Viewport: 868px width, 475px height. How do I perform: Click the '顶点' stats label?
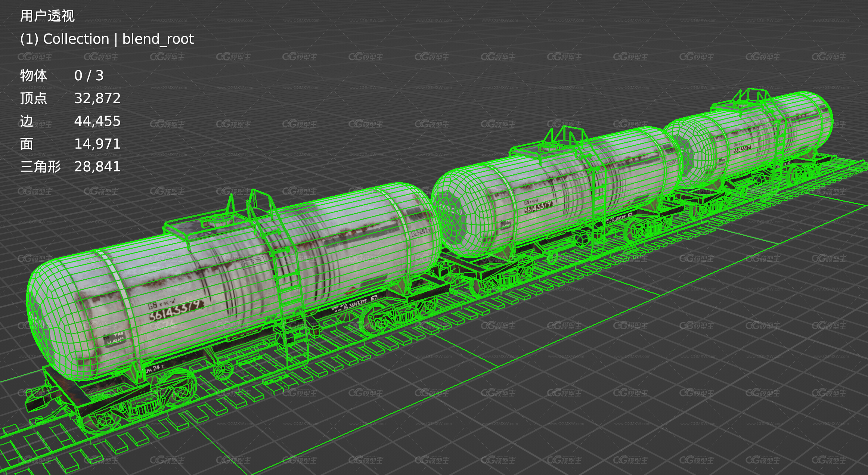click(x=34, y=98)
